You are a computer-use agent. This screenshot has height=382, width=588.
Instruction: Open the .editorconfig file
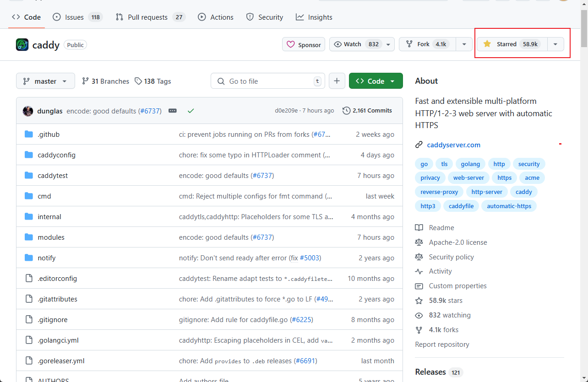57,279
